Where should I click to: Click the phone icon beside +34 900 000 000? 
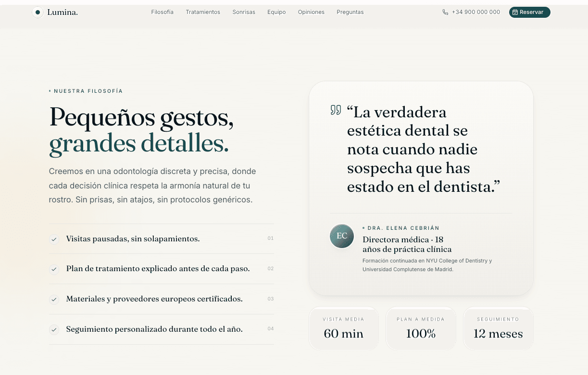point(445,12)
